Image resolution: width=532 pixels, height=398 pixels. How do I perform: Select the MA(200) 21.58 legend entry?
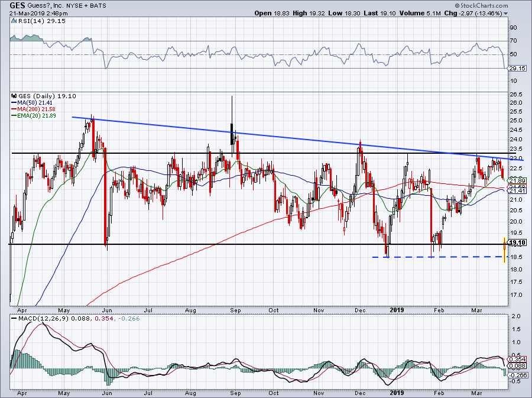[36, 109]
